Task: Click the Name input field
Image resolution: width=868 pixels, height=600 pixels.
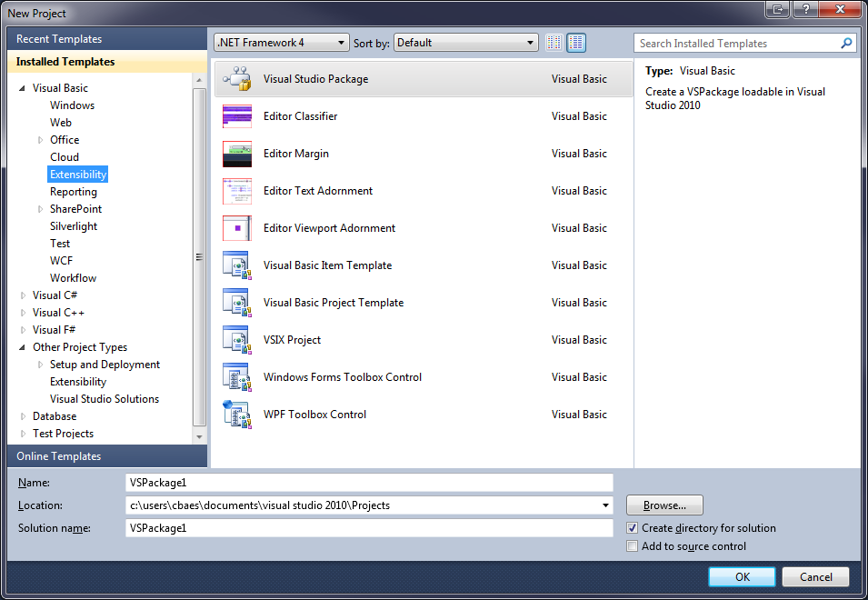Action: coord(369,483)
